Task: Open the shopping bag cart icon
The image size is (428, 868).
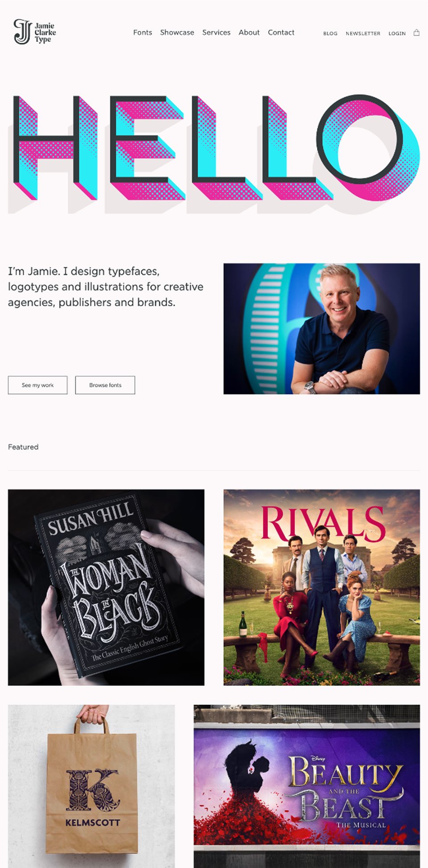Action: [x=416, y=33]
